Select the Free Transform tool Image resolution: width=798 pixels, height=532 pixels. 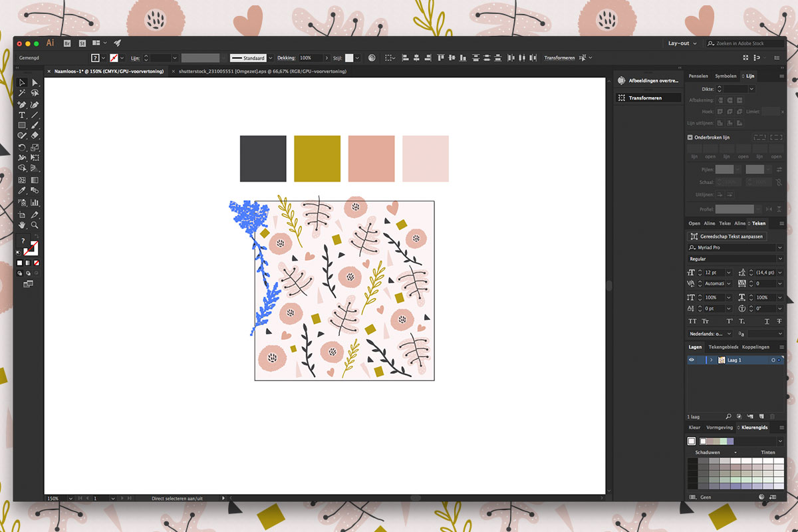[x=35, y=158]
